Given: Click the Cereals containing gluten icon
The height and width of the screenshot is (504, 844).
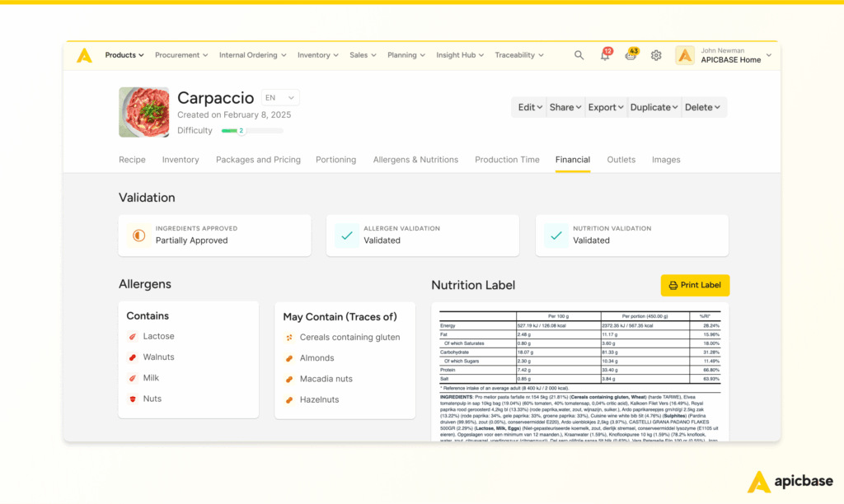Looking at the screenshot, I should point(289,338).
